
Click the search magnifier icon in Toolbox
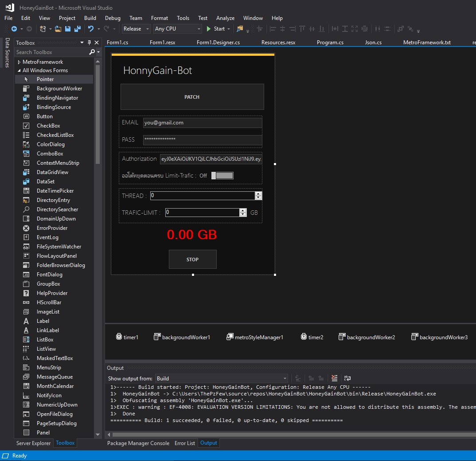(x=92, y=52)
